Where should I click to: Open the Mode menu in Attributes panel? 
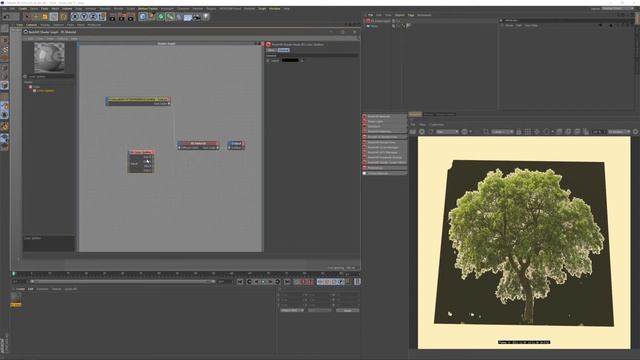pos(509,25)
